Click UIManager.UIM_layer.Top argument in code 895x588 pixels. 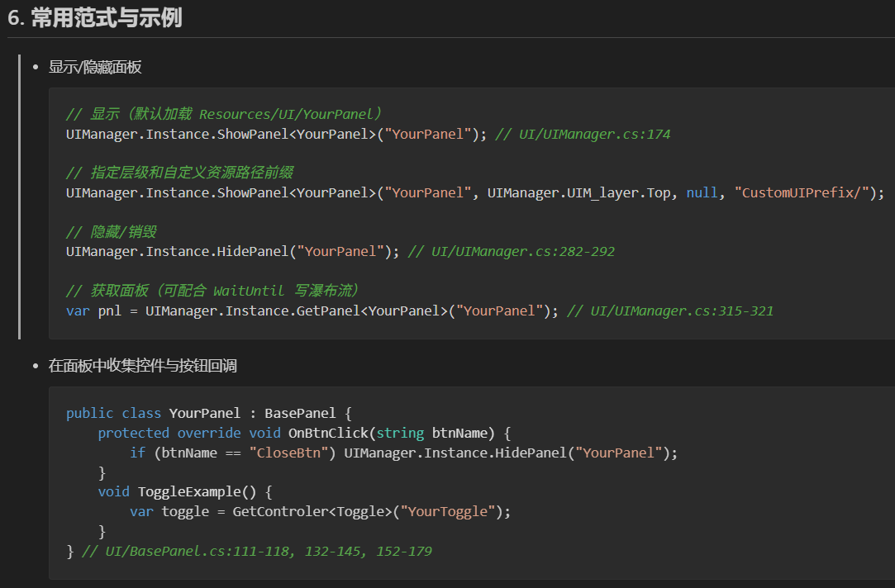point(579,192)
